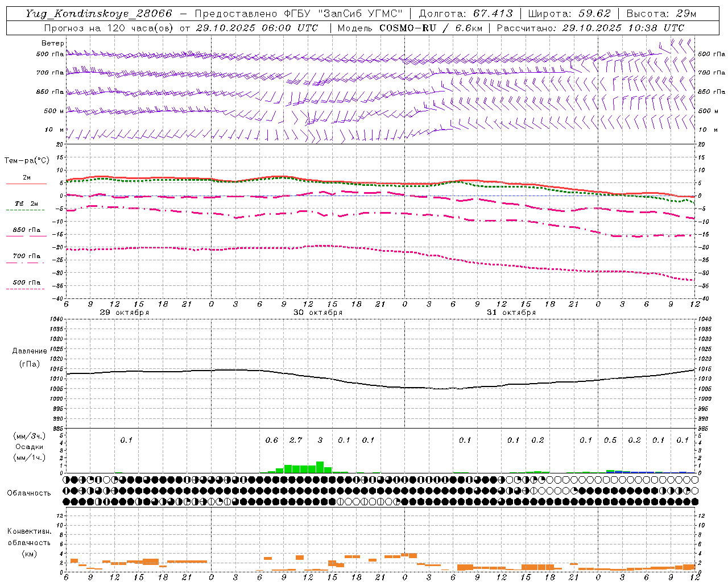
Task: Click the Рассчитано: 29.10.2025 10:38 UTC timestamp
Action: (x=590, y=28)
